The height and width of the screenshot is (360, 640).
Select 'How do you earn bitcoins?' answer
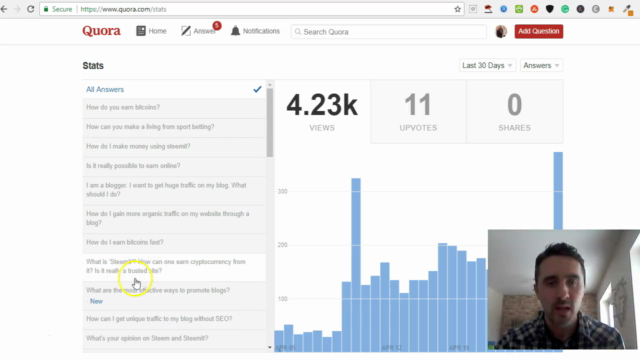(174, 107)
